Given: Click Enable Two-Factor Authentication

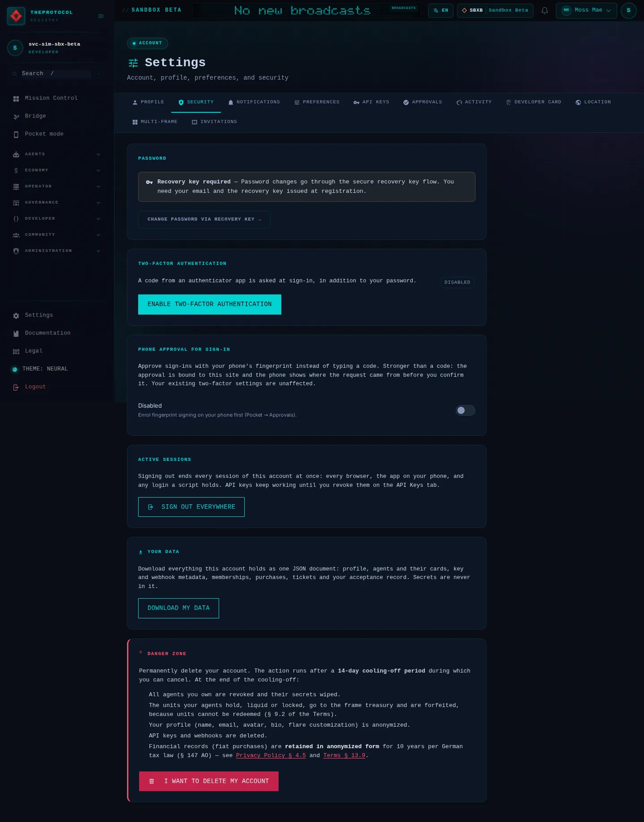Looking at the screenshot, I should tap(210, 304).
